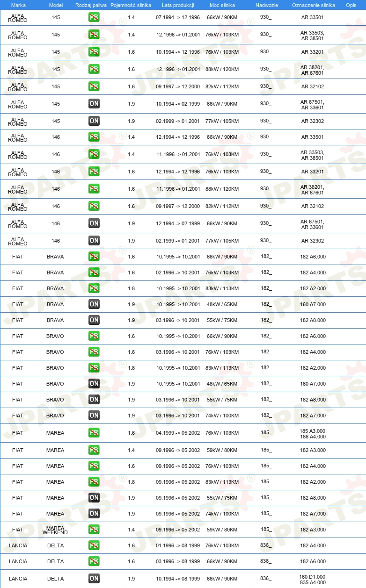The height and width of the screenshot is (588, 366).
Task: Select AR 67501, AR 33601 in Alfa 146 row
Action: click(313, 223)
